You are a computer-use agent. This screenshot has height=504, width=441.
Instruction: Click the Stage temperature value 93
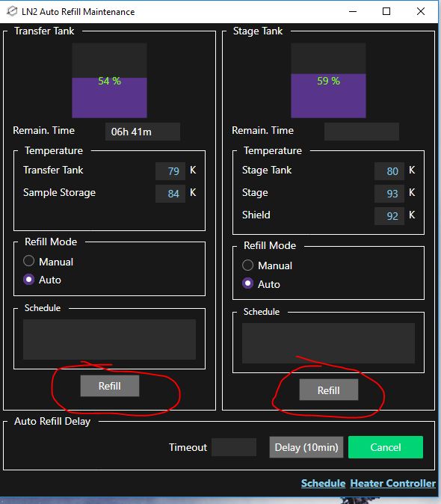tap(389, 194)
